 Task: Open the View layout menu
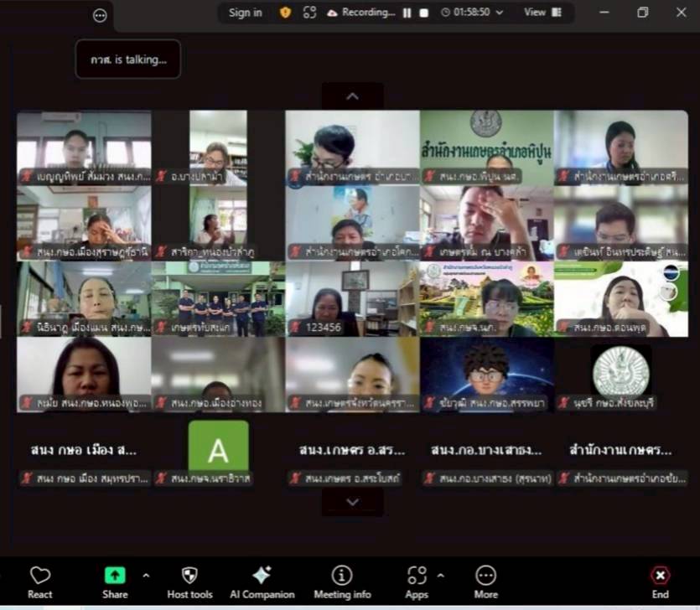pyautogui.click(x=542, y=13)
